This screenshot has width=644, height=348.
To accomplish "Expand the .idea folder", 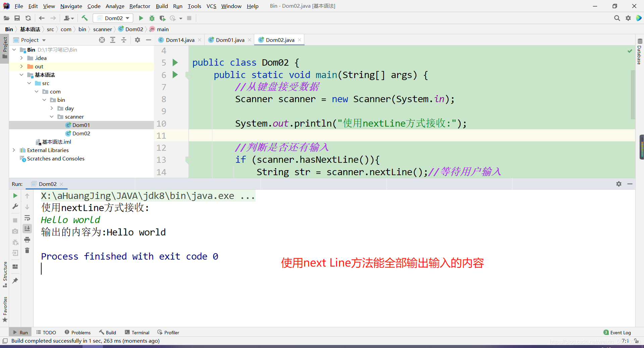I will pos(21,58).
